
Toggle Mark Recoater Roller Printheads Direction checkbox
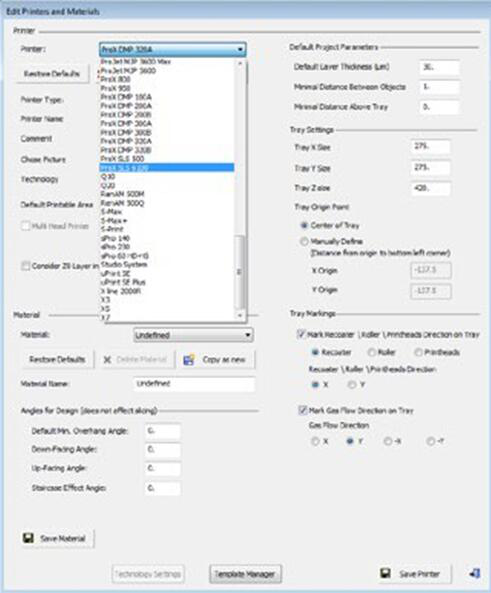click(x=301, y=334)
